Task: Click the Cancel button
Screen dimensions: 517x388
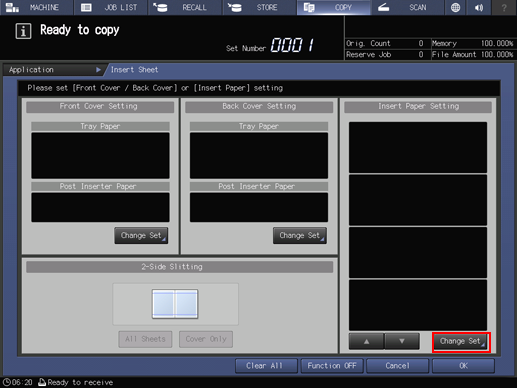Action: click(x=397, y=366)
